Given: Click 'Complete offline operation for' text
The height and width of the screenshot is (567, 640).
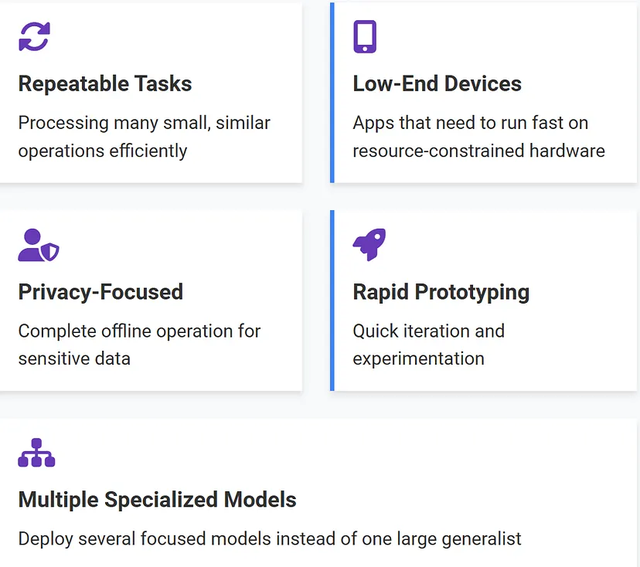Looking at the screenshot, I should (x=139, y=331).
